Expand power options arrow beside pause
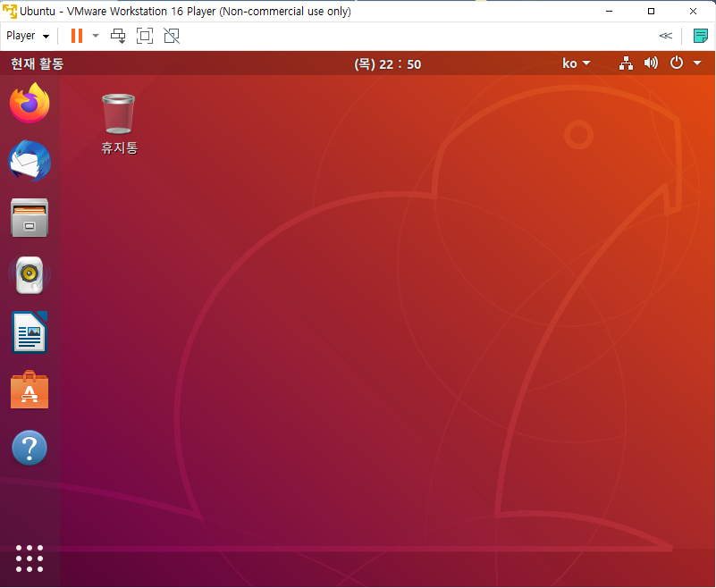716x588 pixels. point(96,36)
